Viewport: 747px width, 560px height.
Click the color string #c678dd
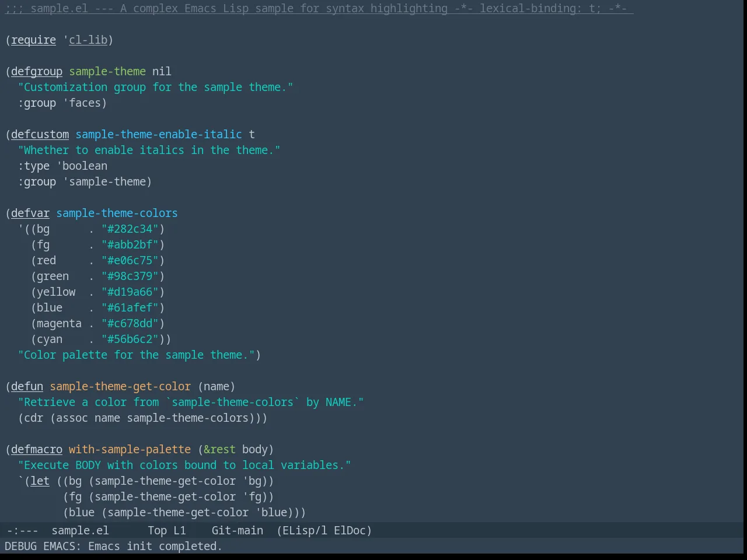[x=130, y=323]
